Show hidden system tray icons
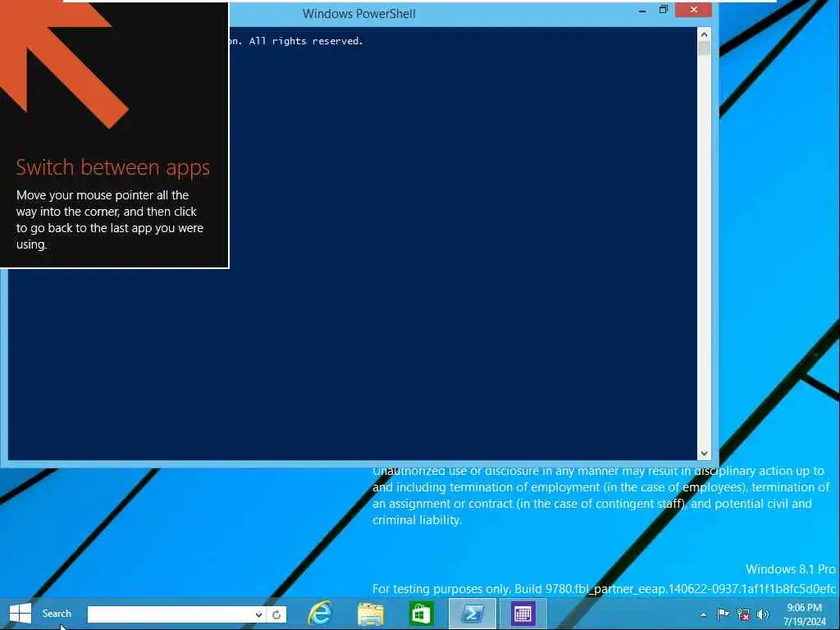The width and height of the screenshot is (840, 630). [703, 614]
